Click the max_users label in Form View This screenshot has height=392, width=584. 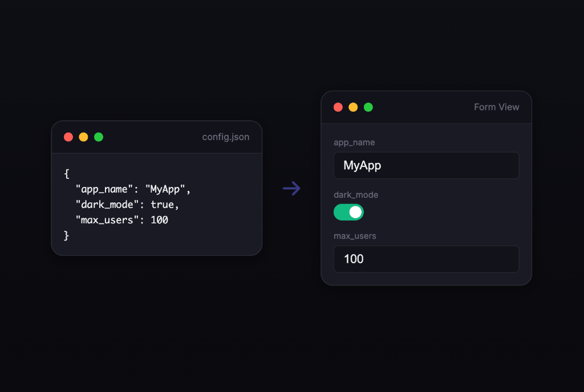(355, 236)
